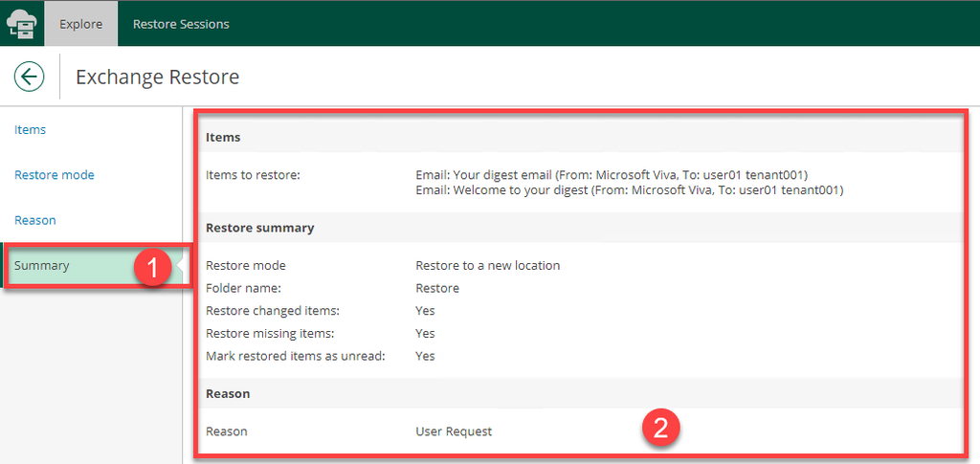Click the Veeam cloud logo icon

point(21,24)
